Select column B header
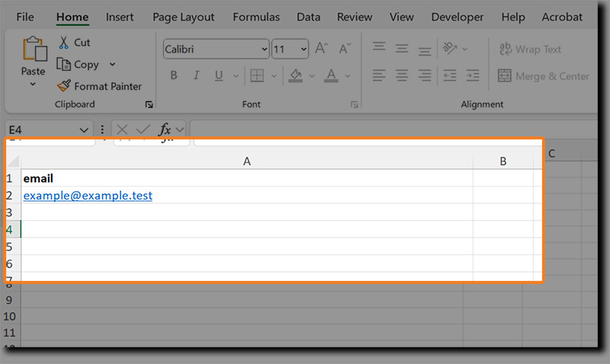The height and width of the screenshot is (364, 610). (503, 161)
